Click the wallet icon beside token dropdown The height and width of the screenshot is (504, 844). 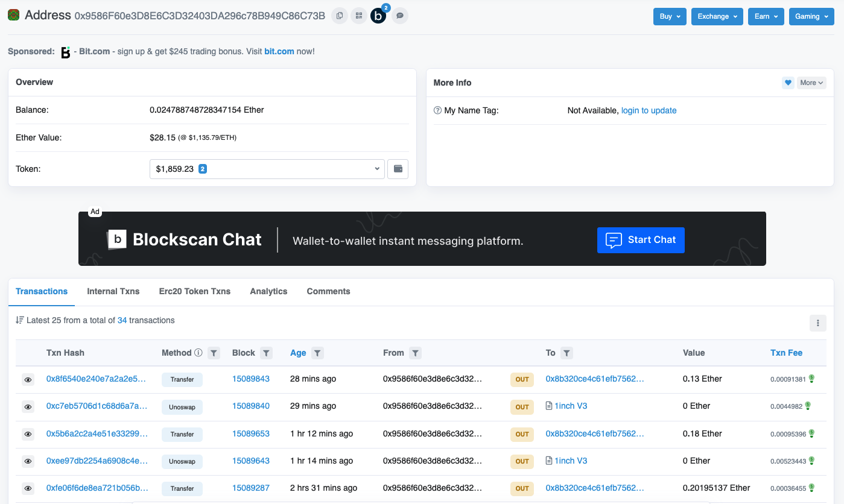coord(398,169)
